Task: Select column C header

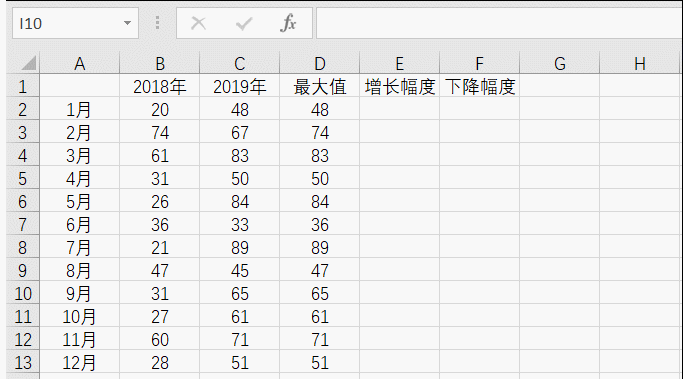Action: (x=240, y=64)
